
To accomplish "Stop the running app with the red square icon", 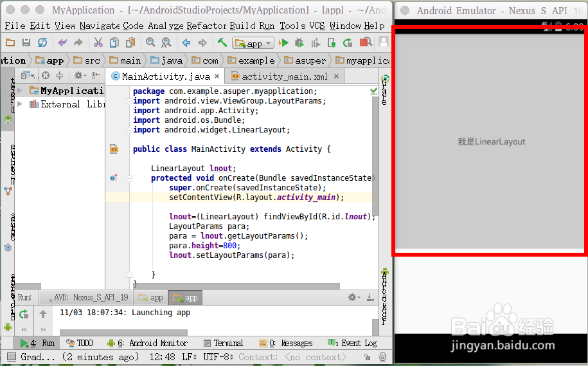I will coord(366,42).
